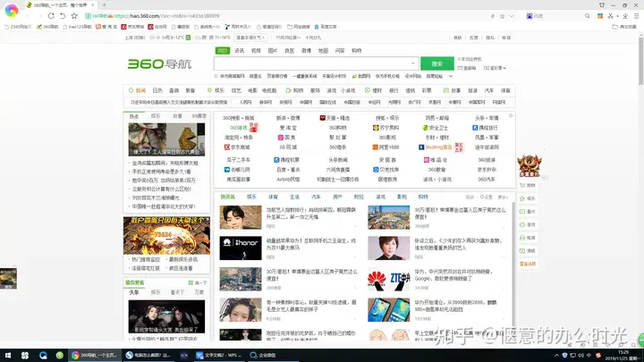This screenshot has width=644, height=362.
Task: Click the 360导航 site logo
Action: [x=159, y=64]
